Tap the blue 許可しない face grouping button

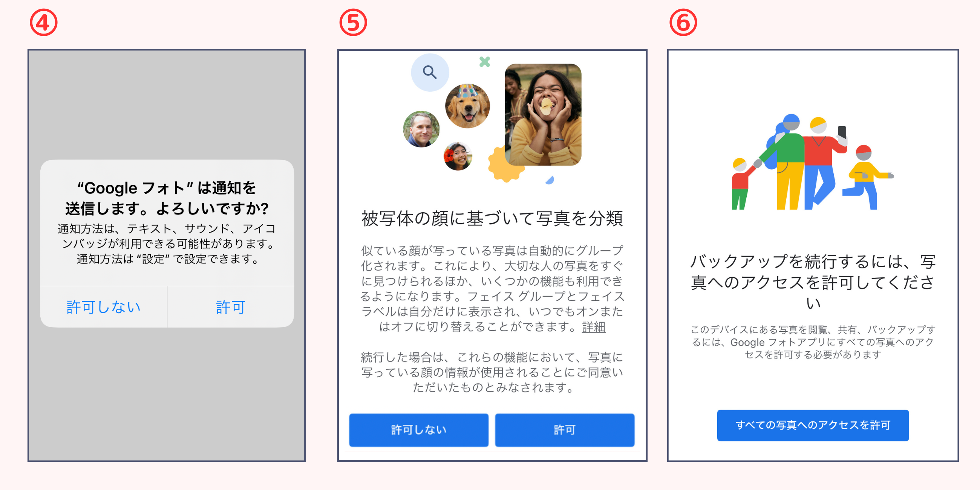point(418,430)
